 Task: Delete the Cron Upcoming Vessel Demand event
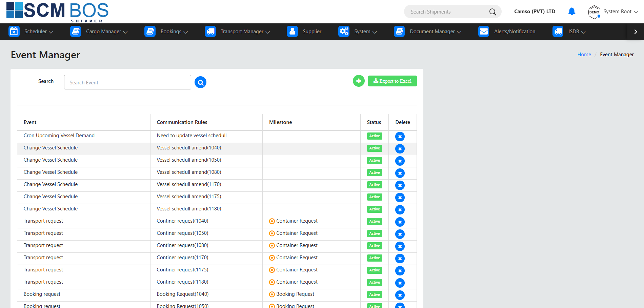click(400, 137)
